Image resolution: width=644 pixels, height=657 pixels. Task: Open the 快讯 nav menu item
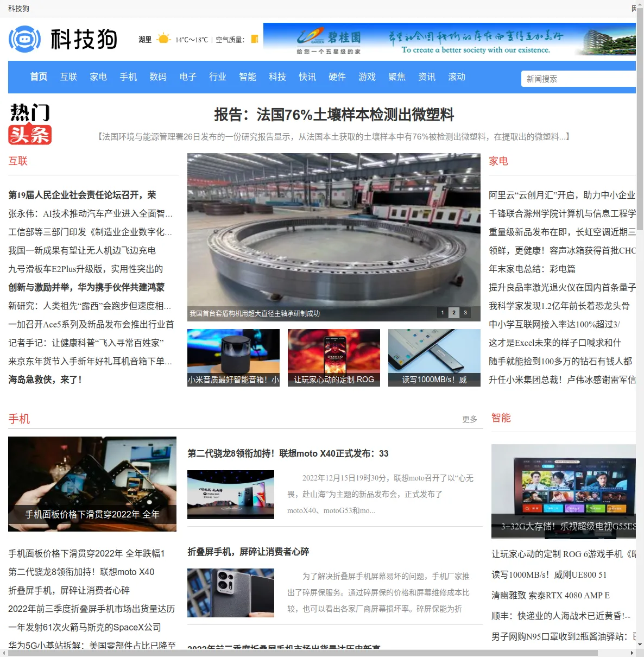tap(307, 77)
